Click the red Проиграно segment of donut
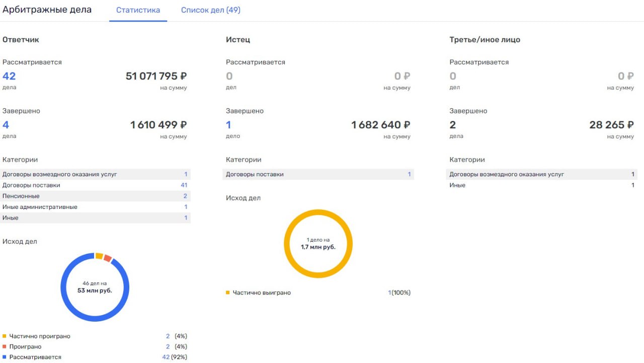 coord(108,259)
